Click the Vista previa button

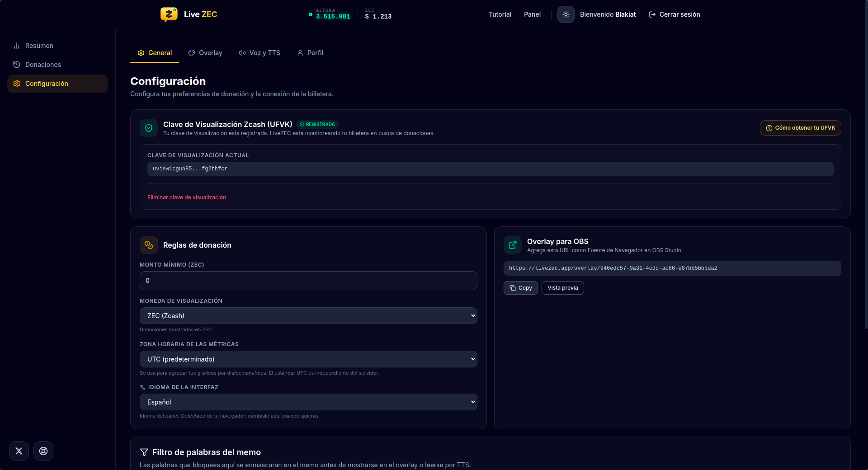coord(563,288)
